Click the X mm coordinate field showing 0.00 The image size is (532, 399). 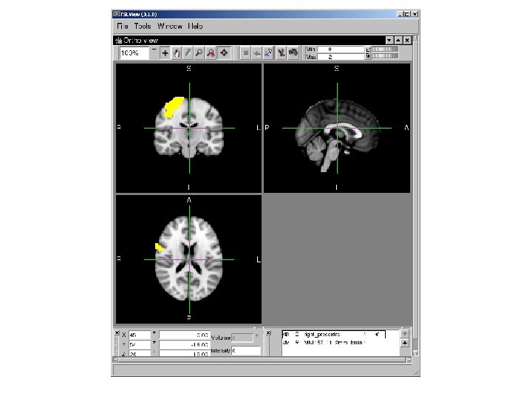184,335
